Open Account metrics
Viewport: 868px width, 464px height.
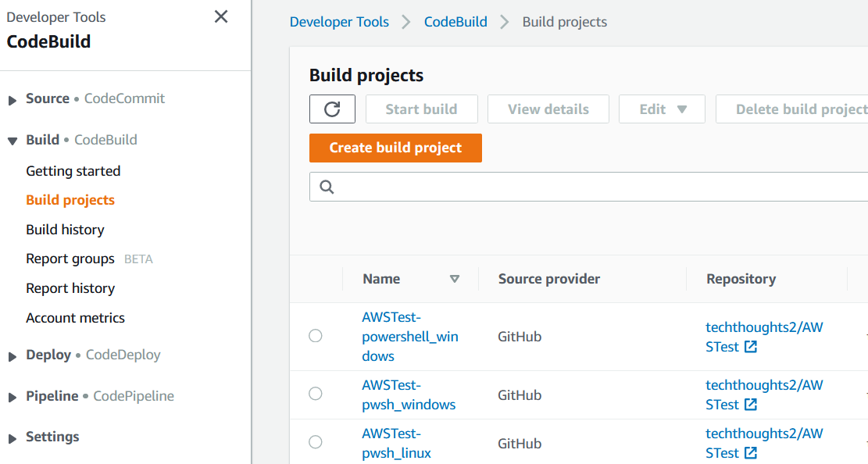pyautogui.click(x=75, y=318)
